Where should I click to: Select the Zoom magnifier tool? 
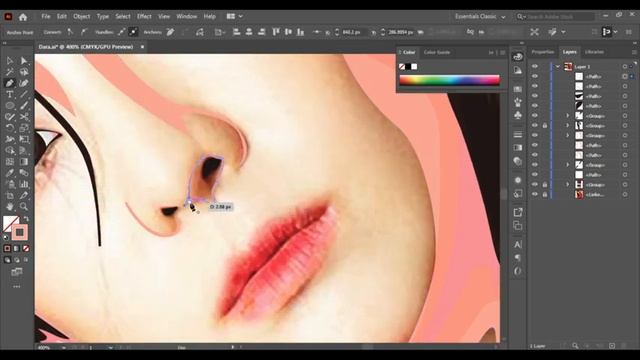click(24, 207)
